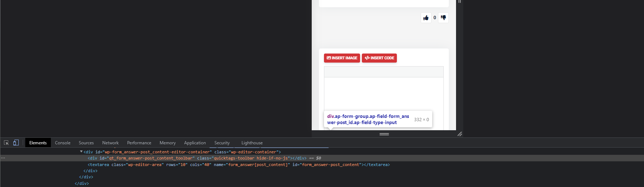Select the Lighthouse tab
Image resolution: width=644 pixels, height=187 pixels.
point(252,143)
